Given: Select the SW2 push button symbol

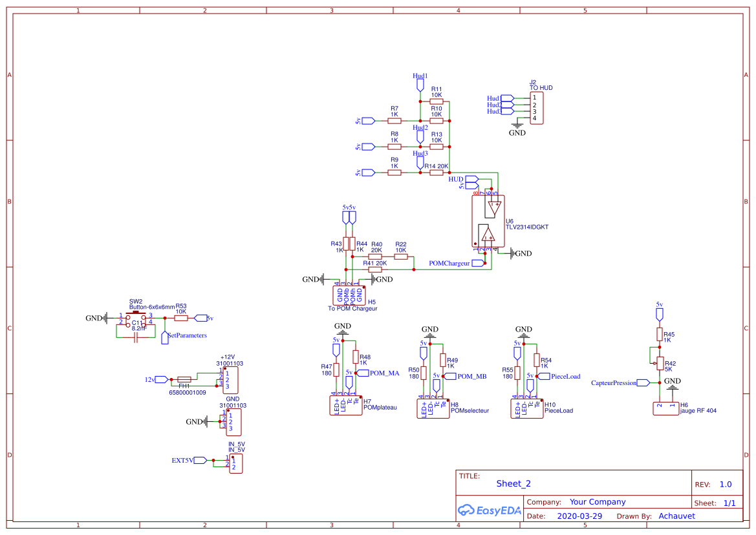Looking at the screenshot, I should click(136, 317).
